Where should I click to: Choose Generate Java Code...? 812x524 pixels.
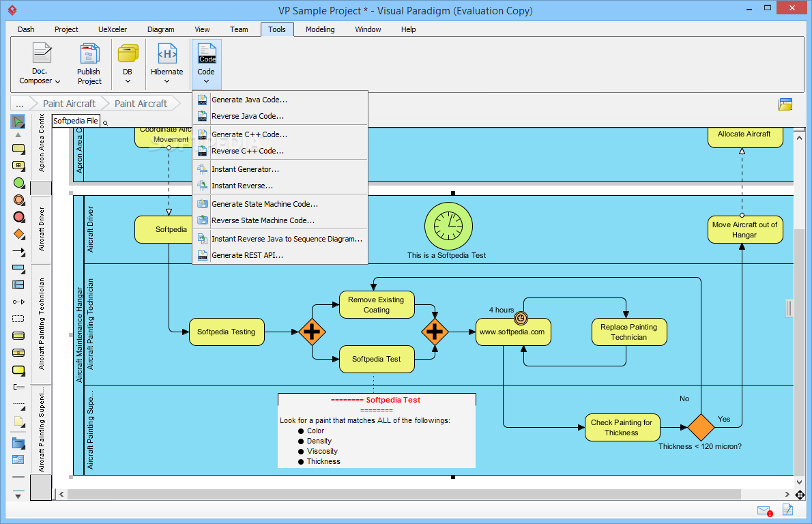280,100
